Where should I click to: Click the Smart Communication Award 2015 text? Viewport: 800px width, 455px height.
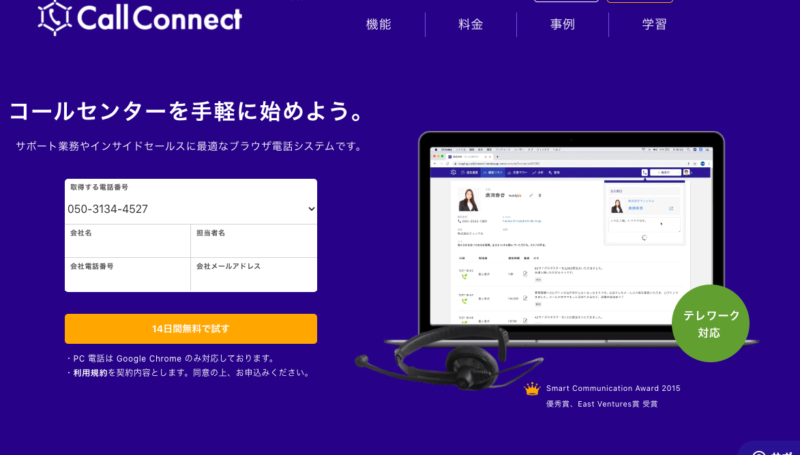tap(613, 389)
